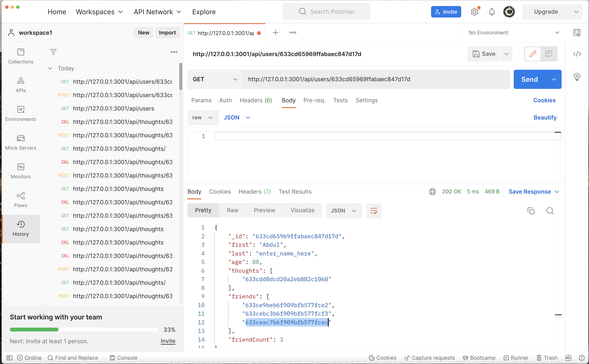
Task: Click the blue Invite button
Action: 446,12
